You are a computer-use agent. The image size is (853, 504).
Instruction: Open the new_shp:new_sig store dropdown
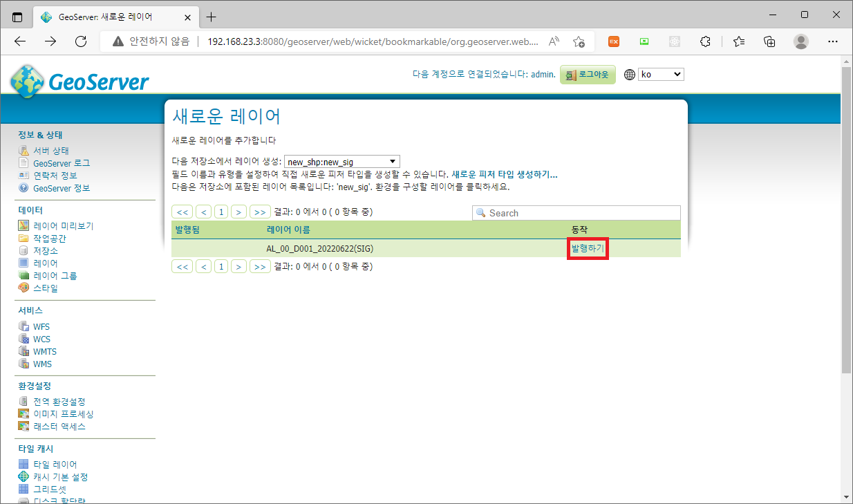(342, 162)
